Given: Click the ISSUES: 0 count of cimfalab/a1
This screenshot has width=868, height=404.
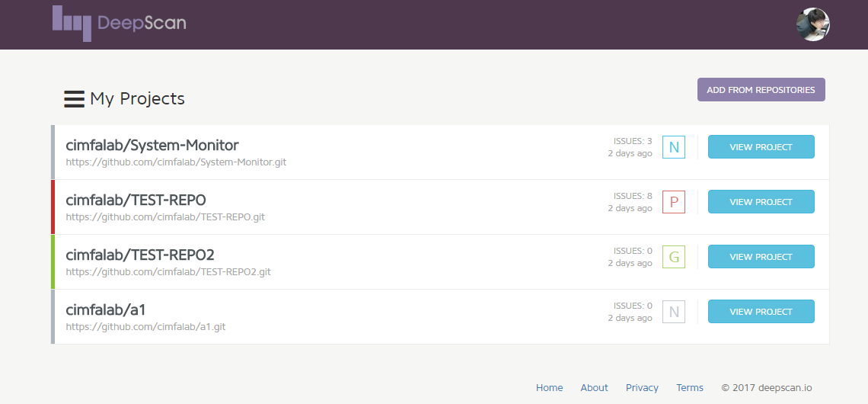Looking at the screenshot, I should point(633,306).
